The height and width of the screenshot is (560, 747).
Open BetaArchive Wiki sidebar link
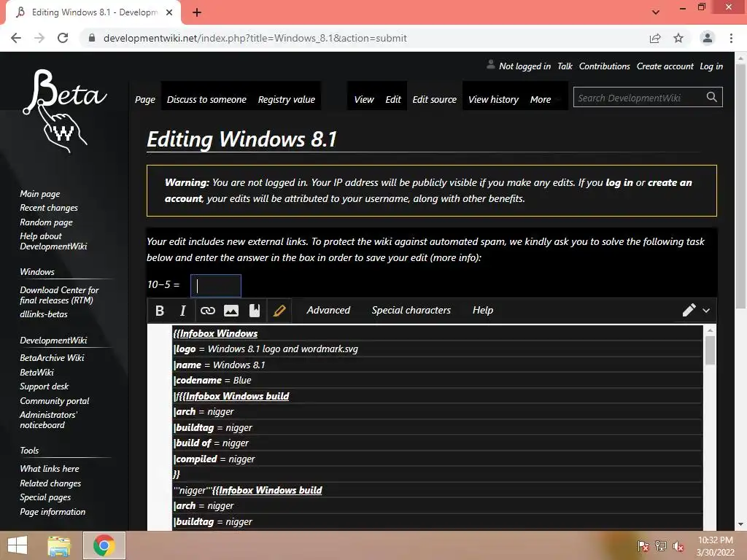pos(52,357)
